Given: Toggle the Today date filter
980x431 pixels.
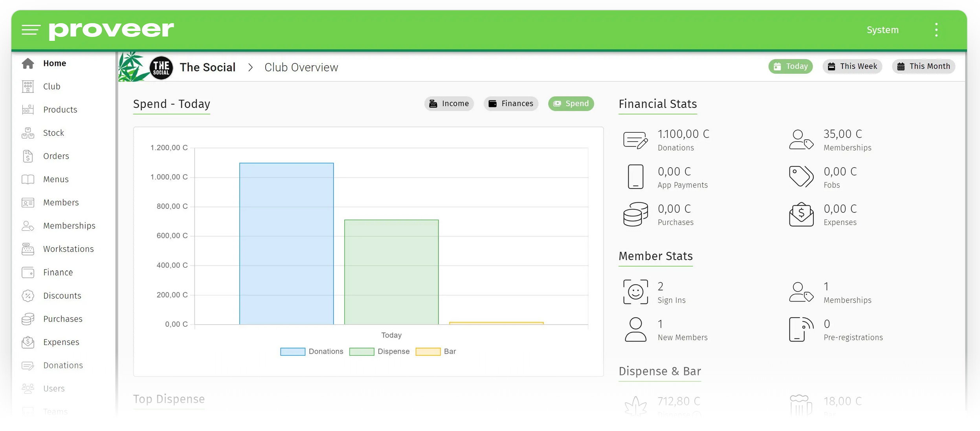Looking at the screenshot, I should click(790, 66).
